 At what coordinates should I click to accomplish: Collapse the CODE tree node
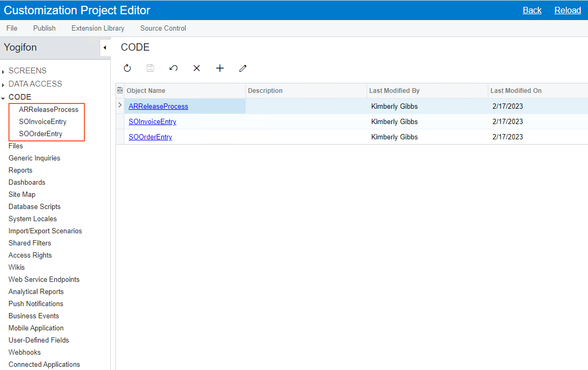click(x=4, y=98)
